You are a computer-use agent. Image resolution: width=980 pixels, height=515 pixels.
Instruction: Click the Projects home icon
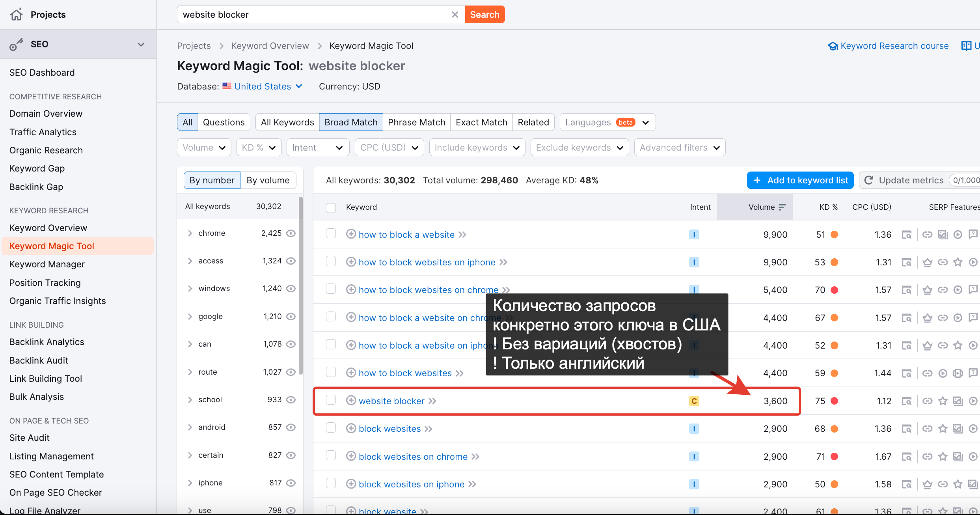(x=17, y=15)
